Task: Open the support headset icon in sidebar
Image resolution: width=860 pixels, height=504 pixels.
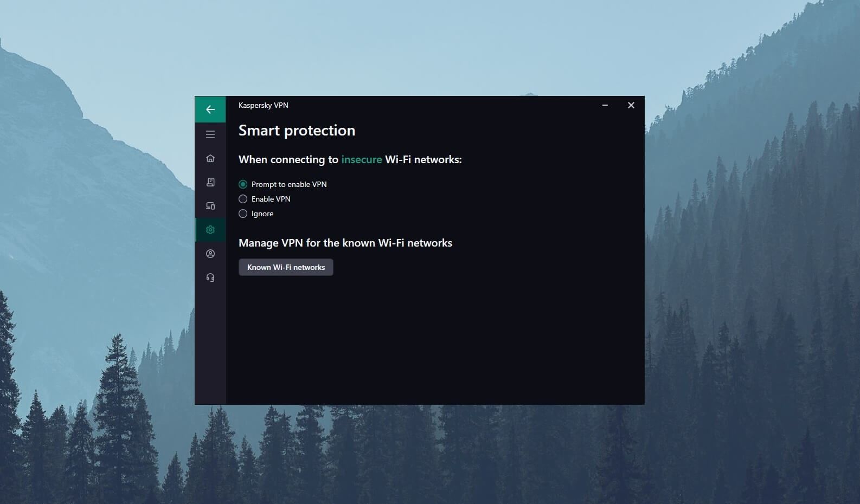Action: tap(210, 277)
